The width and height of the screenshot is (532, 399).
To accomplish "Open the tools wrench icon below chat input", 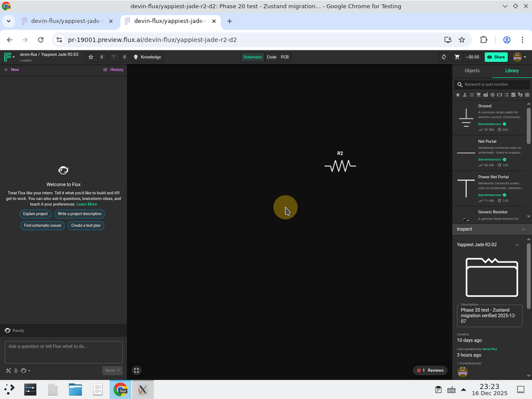I will pos(8,370).
